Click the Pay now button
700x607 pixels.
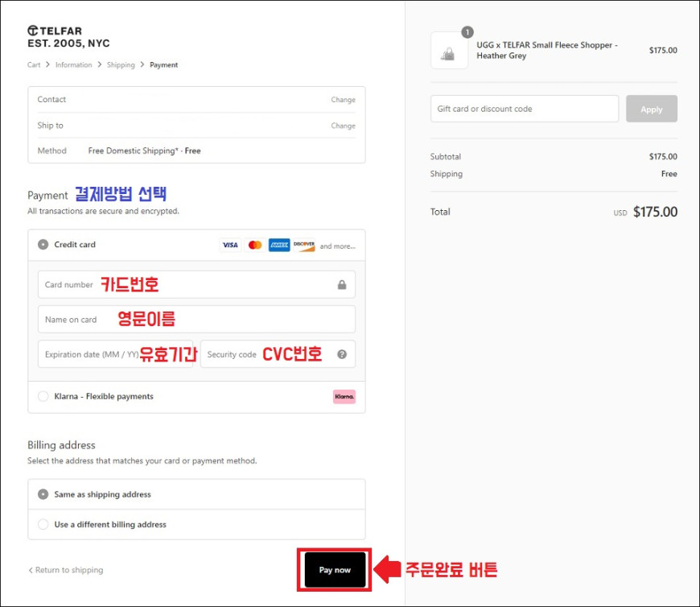pos(335,570)
